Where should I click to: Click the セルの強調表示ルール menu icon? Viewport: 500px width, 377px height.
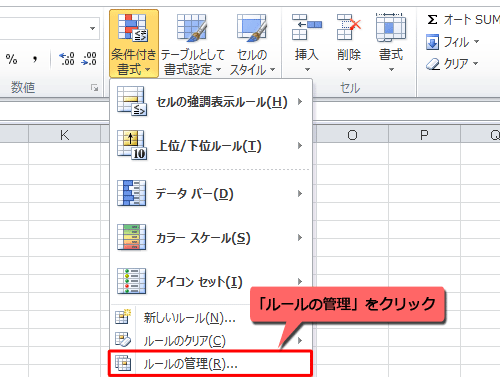[x=132, y=101]
